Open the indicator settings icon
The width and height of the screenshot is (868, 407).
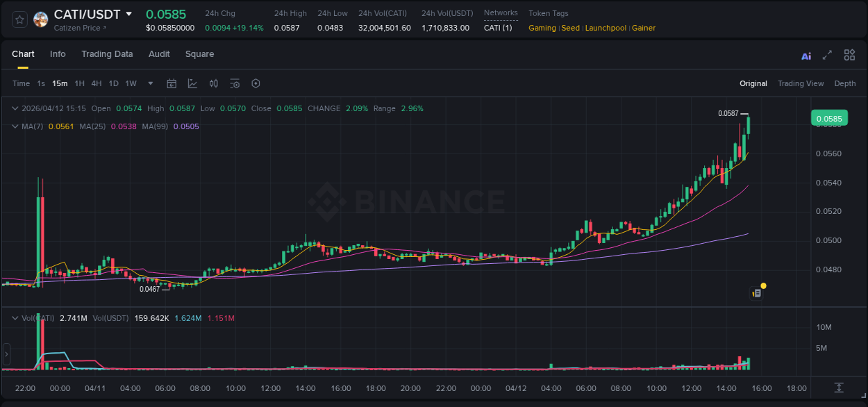pos(235,83)
